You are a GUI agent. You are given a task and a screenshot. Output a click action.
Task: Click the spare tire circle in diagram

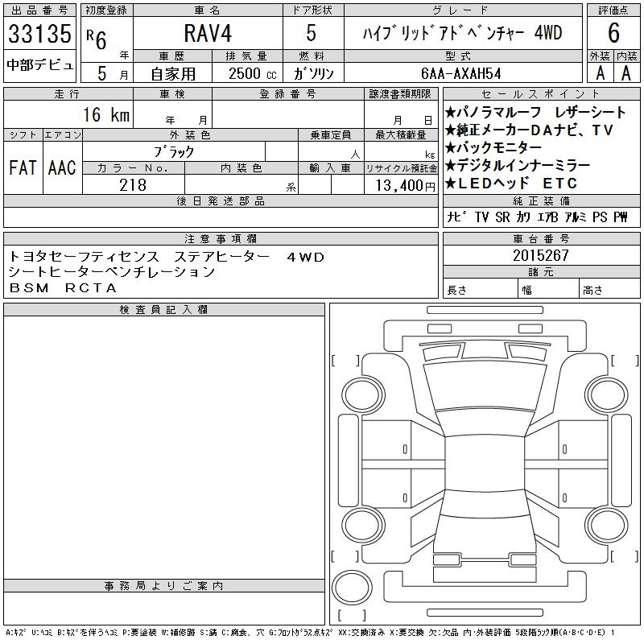point(352,587)
